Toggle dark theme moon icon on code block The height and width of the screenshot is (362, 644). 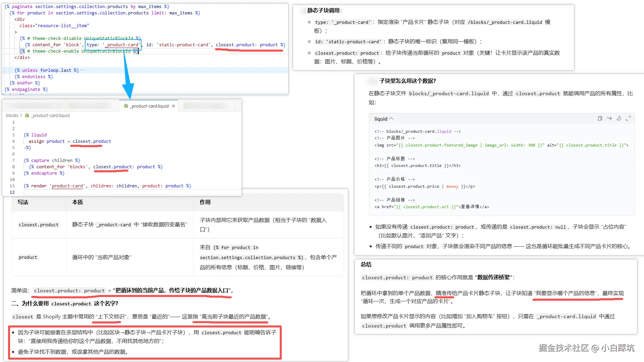coord(619,118)
